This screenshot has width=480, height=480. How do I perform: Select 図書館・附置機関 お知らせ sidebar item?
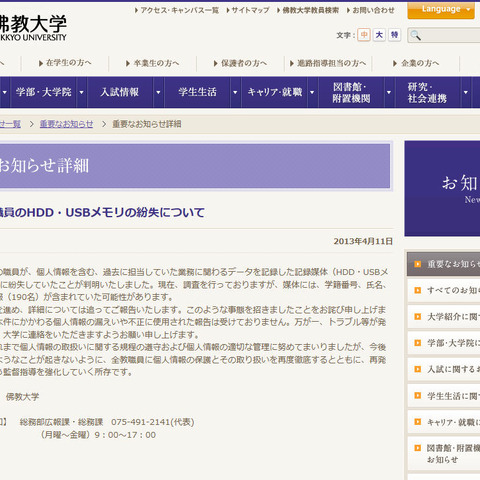(444, 454)
